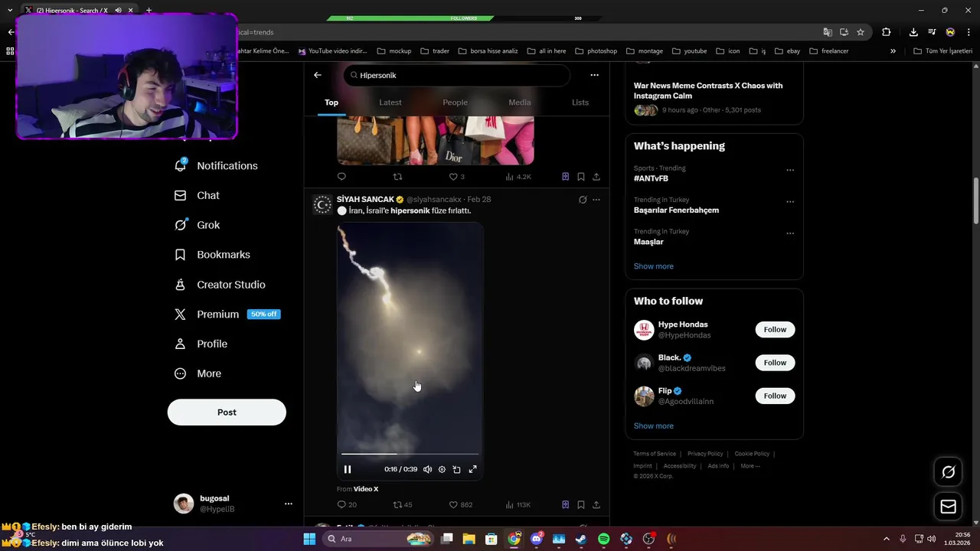
Task: Open Premium in the sidebar
Action: pyautogui.click(x=227, y=315)
